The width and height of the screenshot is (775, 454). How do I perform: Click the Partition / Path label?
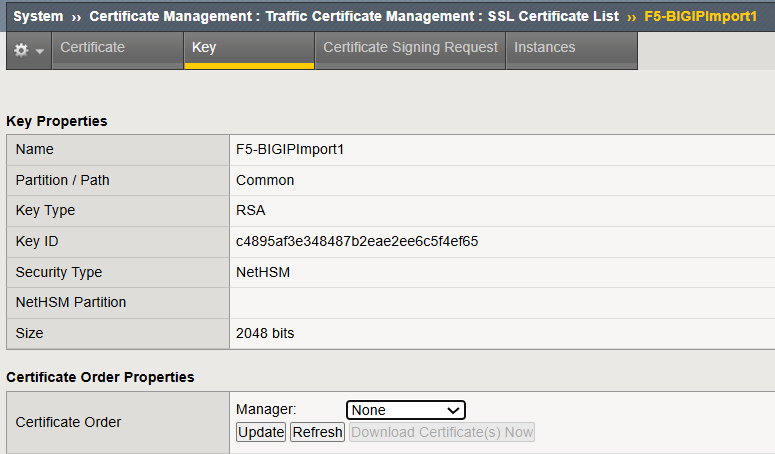[x=62, y=180]
